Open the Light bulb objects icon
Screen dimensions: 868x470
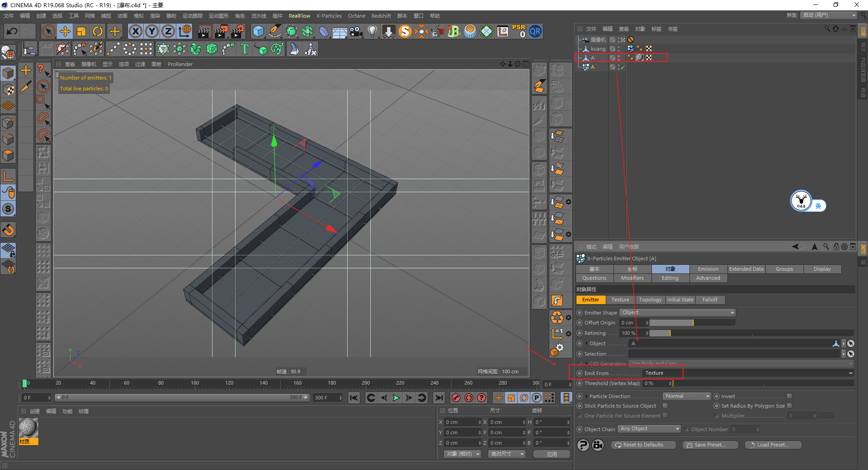[x=373, y=31]
